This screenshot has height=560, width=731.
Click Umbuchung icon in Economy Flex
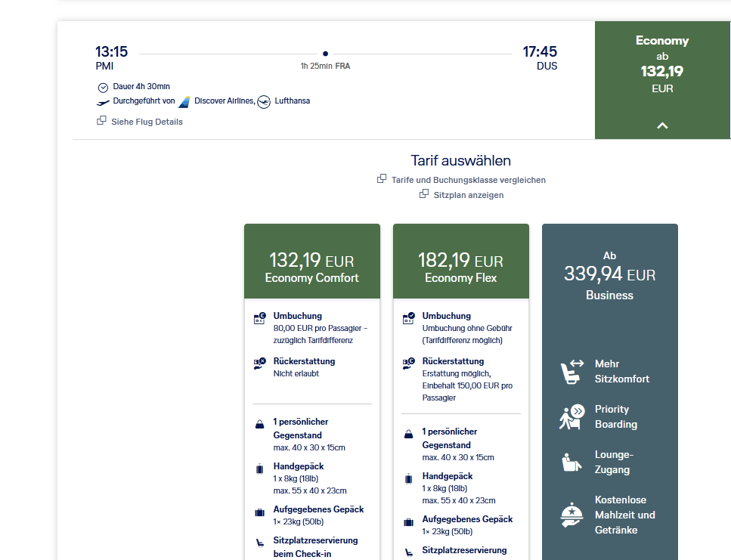(x=408, y=318)
